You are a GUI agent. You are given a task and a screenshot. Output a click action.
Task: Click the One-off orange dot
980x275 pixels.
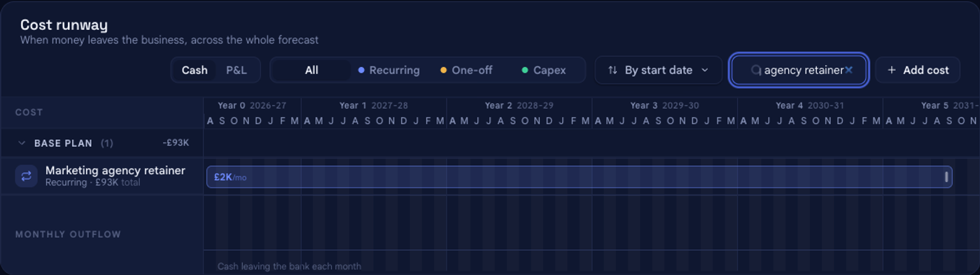[x=444, y=70]
